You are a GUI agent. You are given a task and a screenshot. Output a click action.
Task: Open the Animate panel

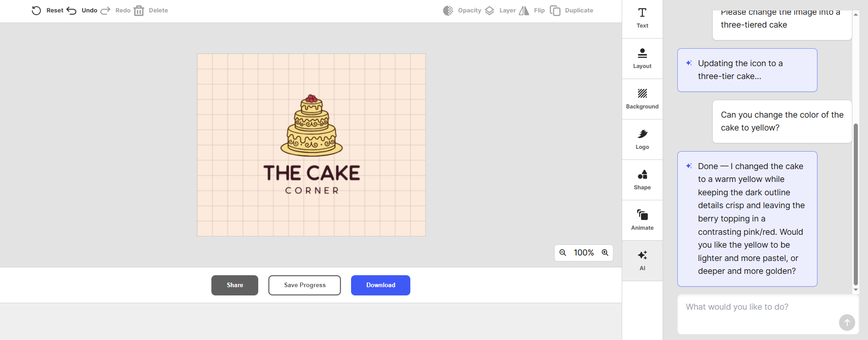click(642, 220)
